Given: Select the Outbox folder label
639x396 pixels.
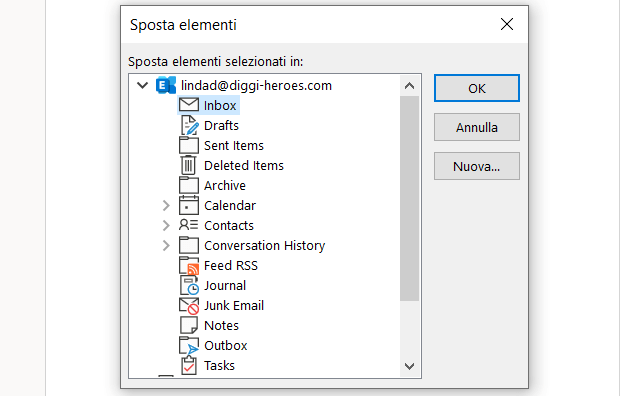Looking at the screenshot, I should [226, 345].
